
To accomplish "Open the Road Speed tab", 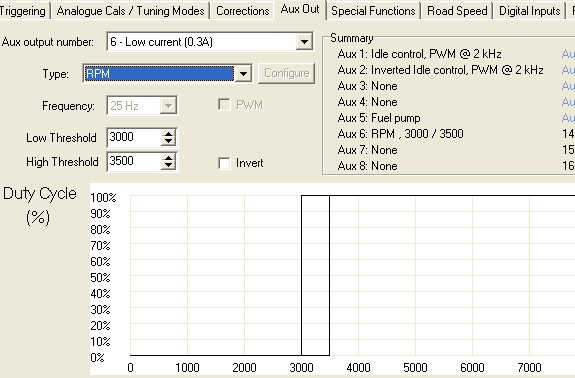I will [x=457, y=11].
